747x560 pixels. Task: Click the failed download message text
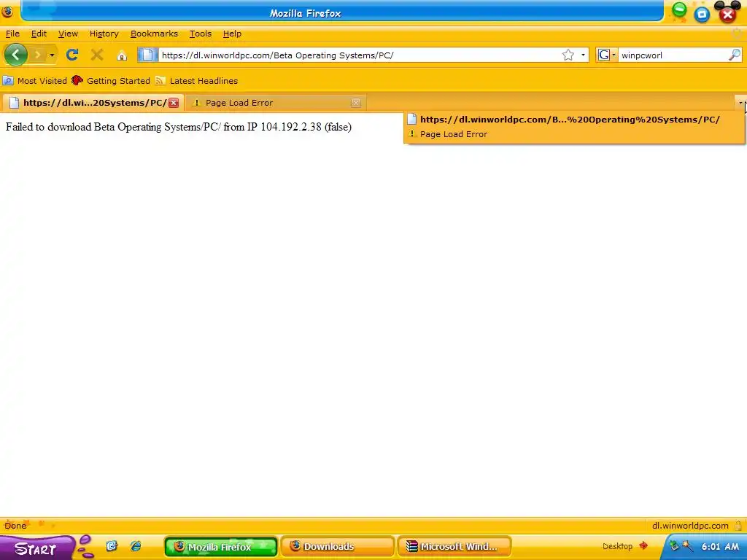[x=179, y=127]
